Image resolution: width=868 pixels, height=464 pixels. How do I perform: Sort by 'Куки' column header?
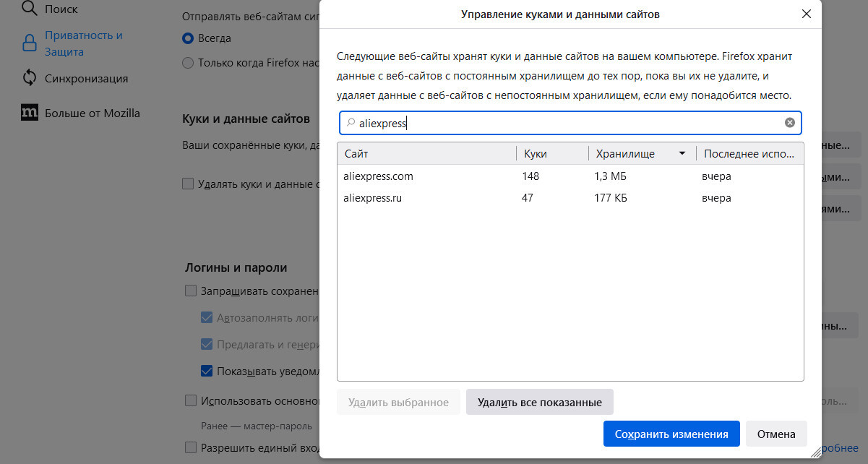tap(551, 153)
